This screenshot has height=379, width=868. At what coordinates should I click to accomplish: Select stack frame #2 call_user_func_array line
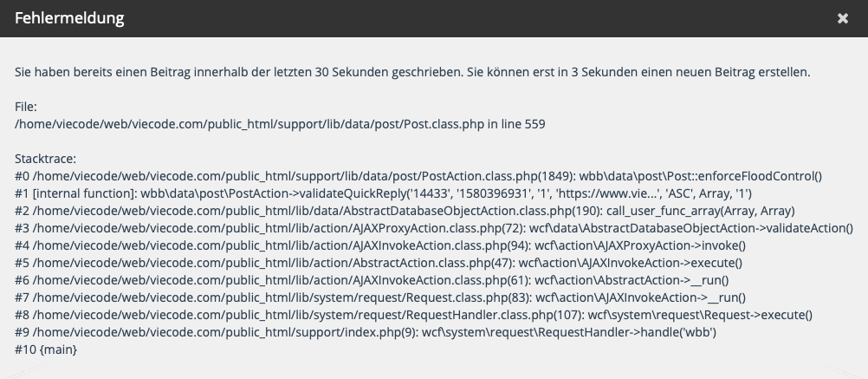tap(405, 211)
